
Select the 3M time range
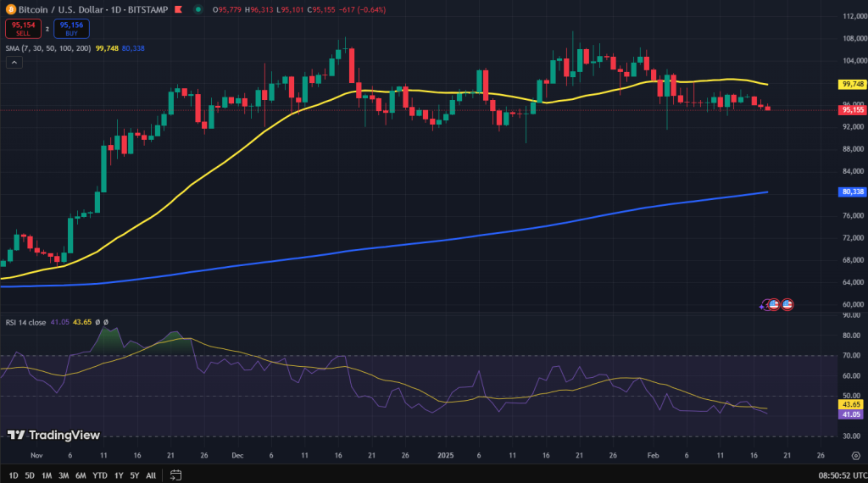tap(64, 475)
